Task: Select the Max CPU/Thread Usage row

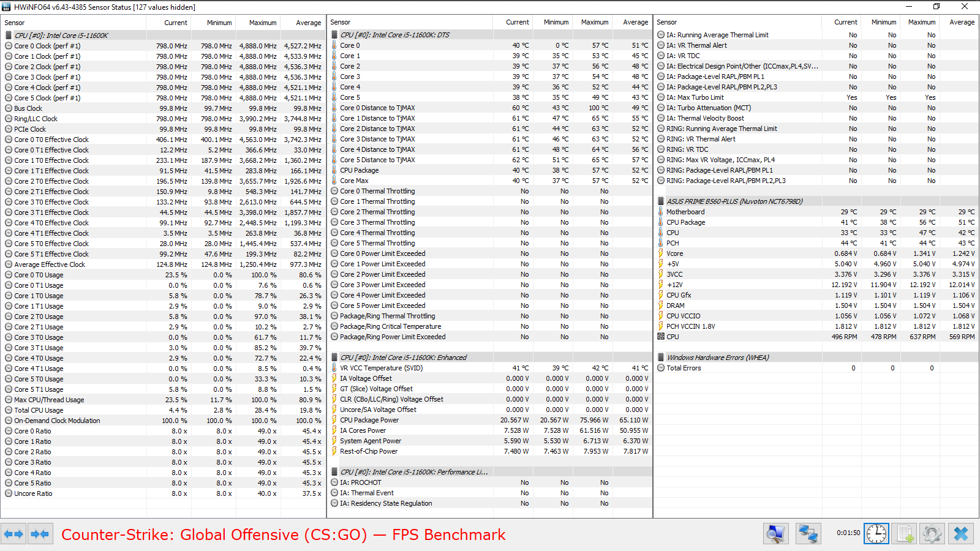Action: 164,400
